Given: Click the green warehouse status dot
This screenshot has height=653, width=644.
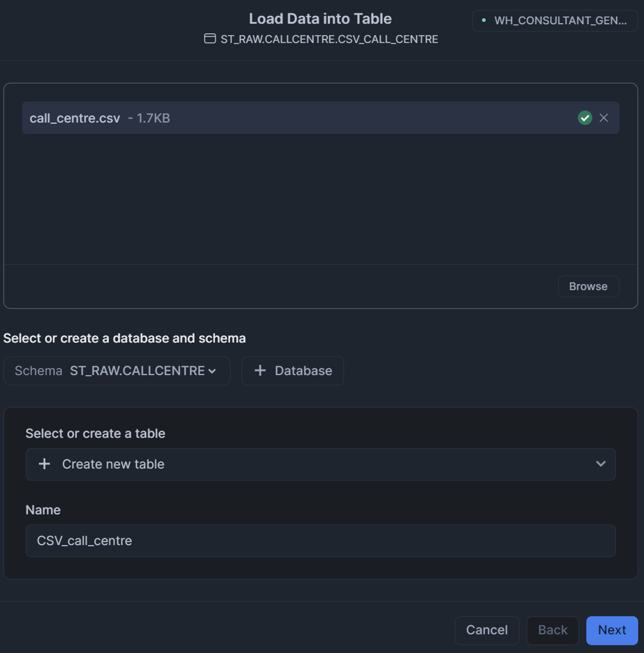Looking at the screenshot, I should click(483, 20).
